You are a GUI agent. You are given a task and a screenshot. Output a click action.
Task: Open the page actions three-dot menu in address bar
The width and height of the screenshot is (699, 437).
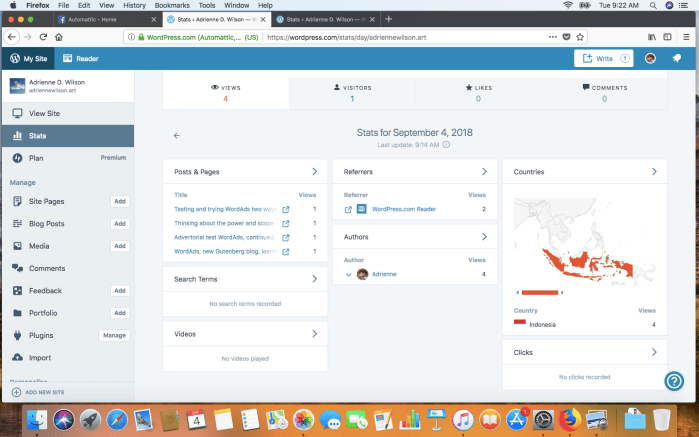click(x=553, y=37)
